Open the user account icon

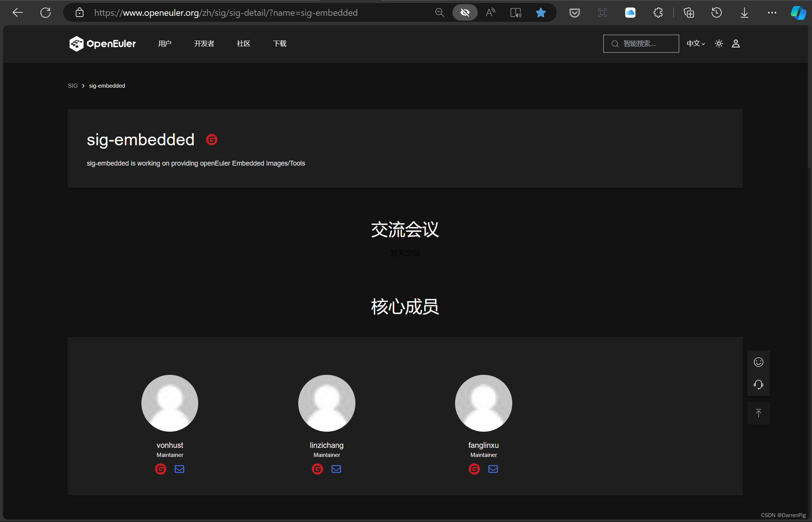(736, 44)
